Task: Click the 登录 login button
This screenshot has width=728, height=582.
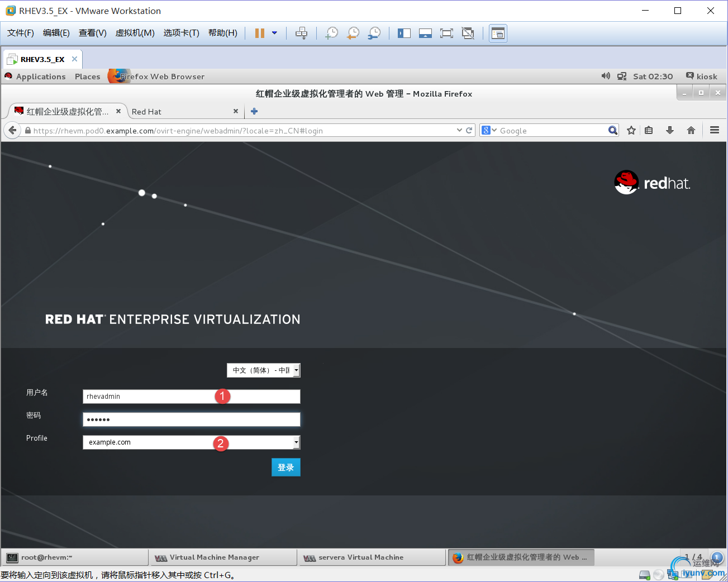Action: [x=286, y=467]
